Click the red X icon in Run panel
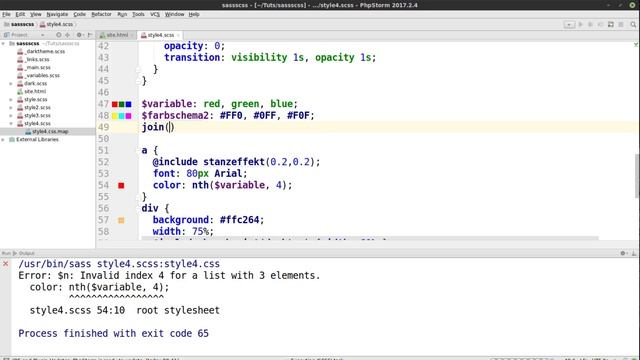 click(6, 264)
